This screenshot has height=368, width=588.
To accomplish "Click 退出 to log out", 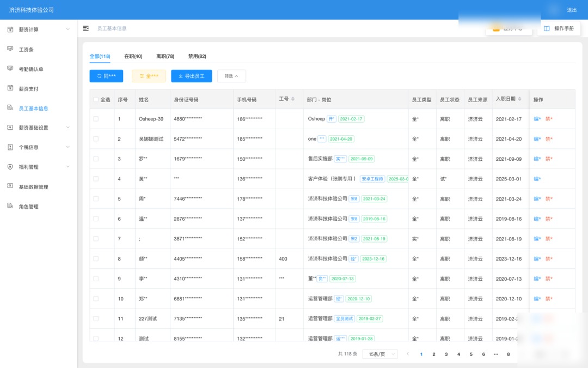I will [x=572, y=10].
